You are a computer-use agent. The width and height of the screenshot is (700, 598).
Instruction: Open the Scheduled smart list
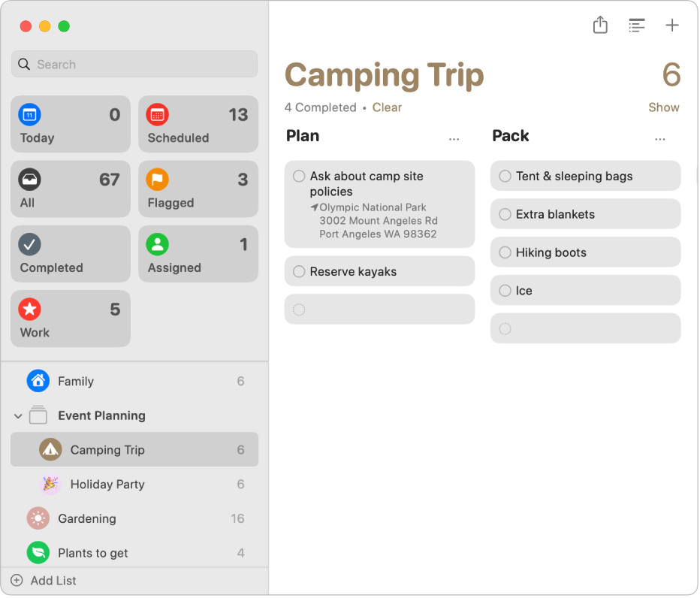pyautogui.click(x=198, y=125)
